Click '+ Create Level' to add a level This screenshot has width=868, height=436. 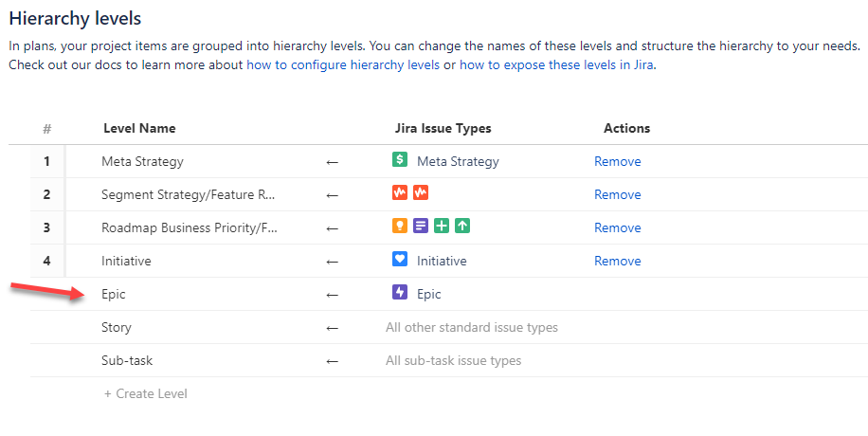[146, 393]
